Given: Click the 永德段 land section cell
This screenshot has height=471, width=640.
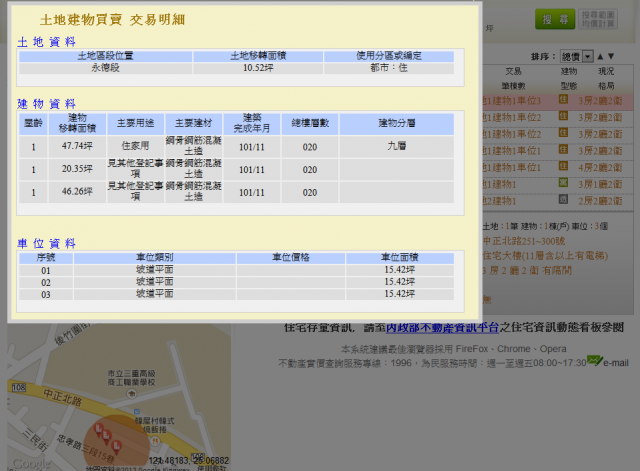Looking at the screenshot, I should 105,68.
